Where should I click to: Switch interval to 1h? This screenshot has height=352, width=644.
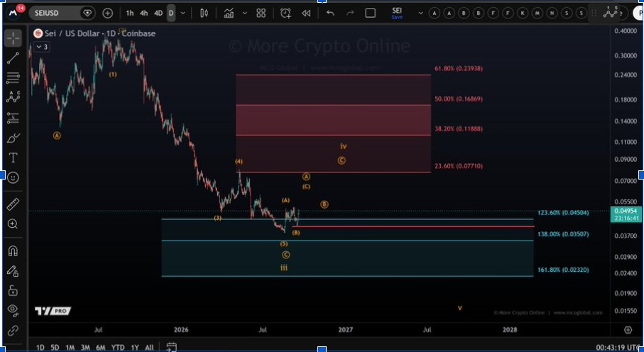[x=129, y=13]
